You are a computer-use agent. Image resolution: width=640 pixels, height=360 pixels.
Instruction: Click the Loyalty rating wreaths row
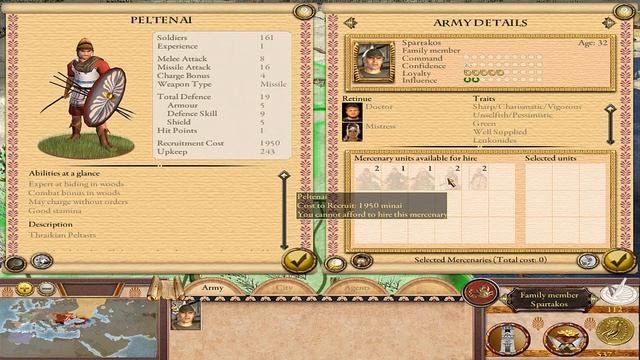coord(503,73)
